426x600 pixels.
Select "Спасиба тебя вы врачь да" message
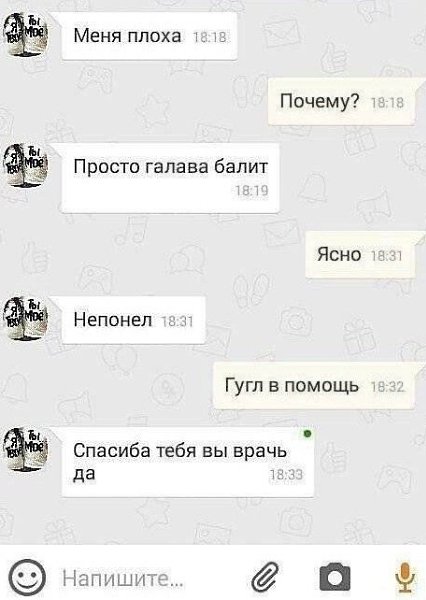point(188,462)
